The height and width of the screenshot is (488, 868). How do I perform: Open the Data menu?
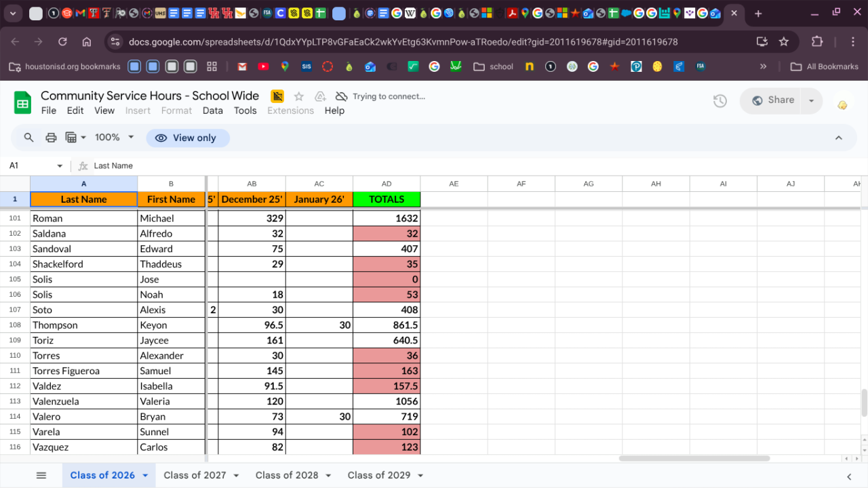(x=212, y=110)
